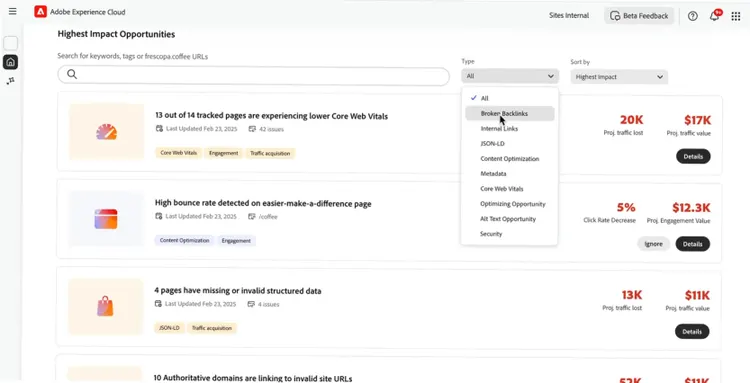
Task: Open the Type dropdown showing All
Action: 510,76
